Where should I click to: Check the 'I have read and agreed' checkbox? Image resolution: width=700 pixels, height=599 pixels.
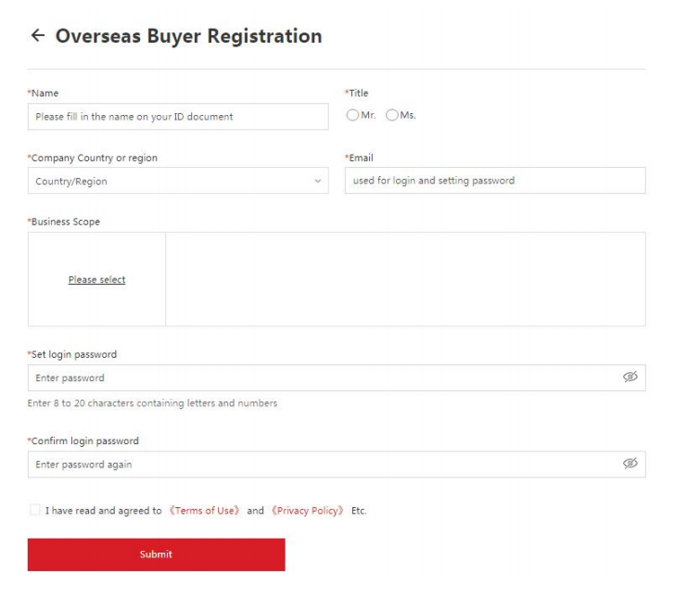35,510
